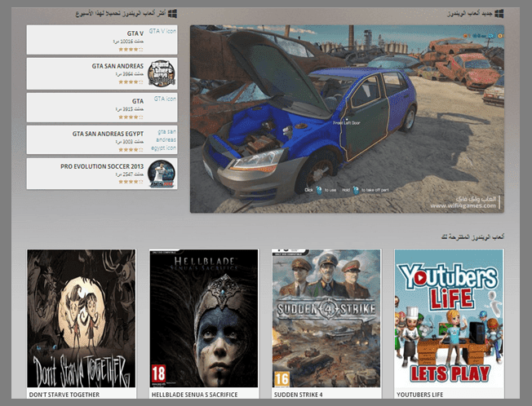This screenshot has width=532, height=406.
Task: Open the Hellblade Senua's Sacrifice cover
Action: click(x=204, y=318)
